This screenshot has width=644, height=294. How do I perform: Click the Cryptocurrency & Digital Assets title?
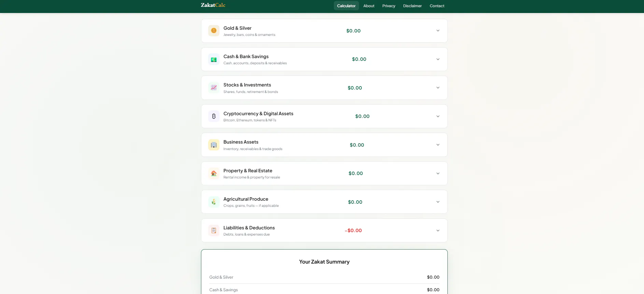click(x=258, y=113)
